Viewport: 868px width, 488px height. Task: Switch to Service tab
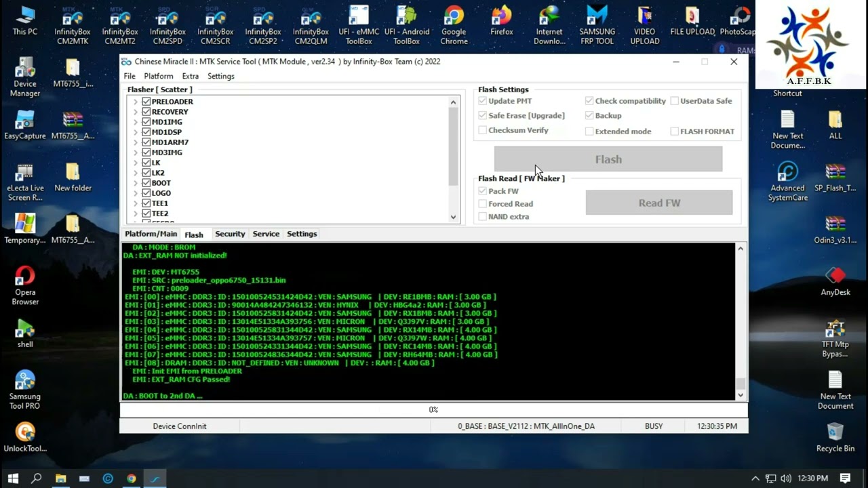[x=266, y=234]
